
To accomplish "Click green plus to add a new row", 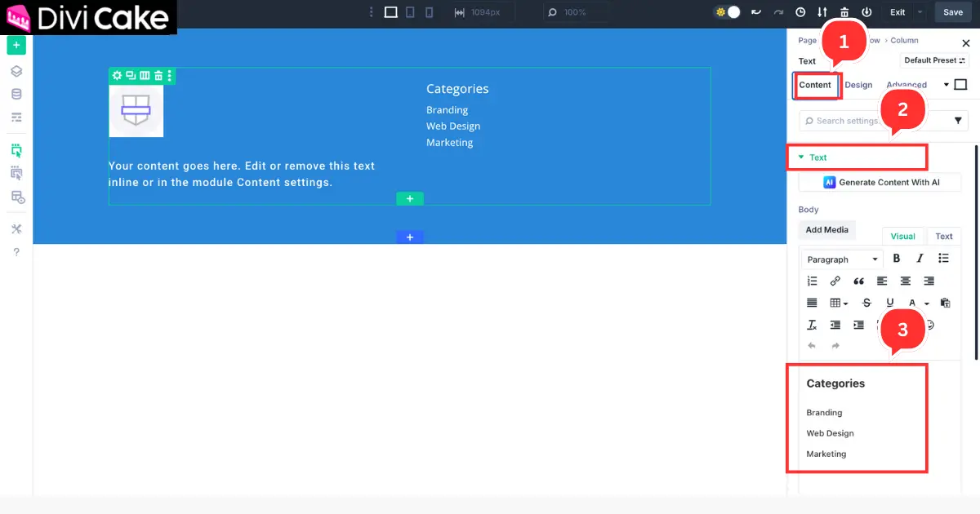I will [x=410, y=198].
